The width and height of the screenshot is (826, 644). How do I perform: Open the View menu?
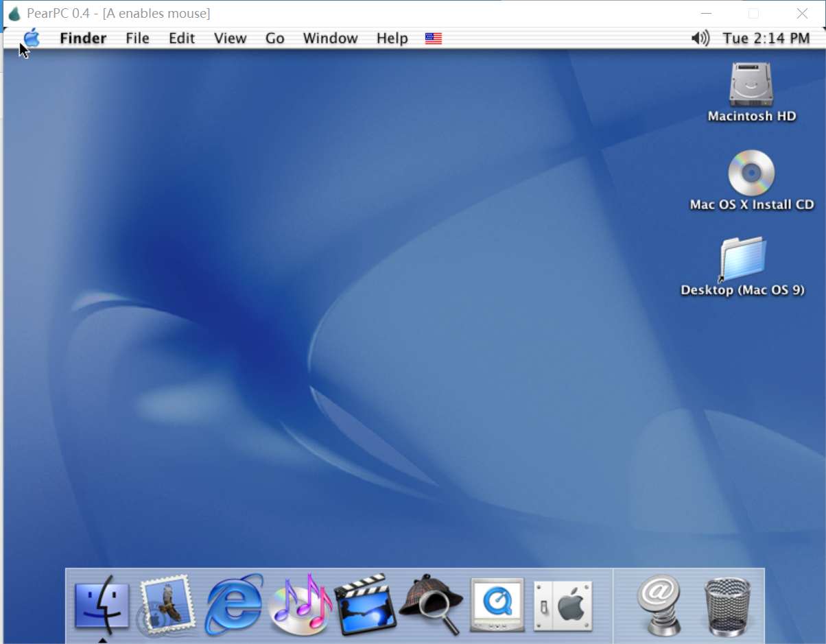tap(230, 38)
